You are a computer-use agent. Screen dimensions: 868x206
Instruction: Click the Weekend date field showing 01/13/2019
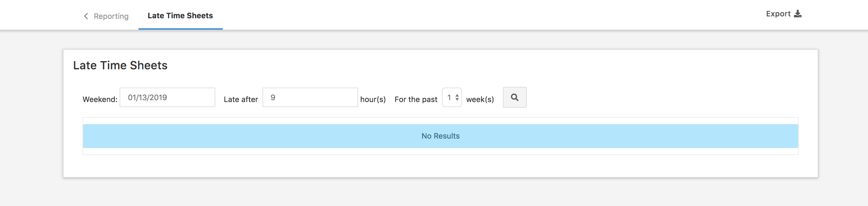tap(167, 97)
